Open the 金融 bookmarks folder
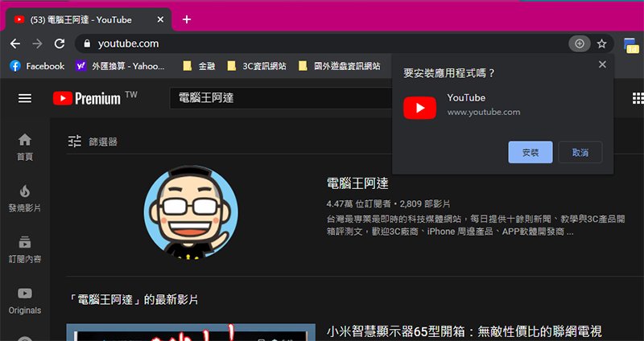Viewport: 644px width, 341px height. [199, 66]
